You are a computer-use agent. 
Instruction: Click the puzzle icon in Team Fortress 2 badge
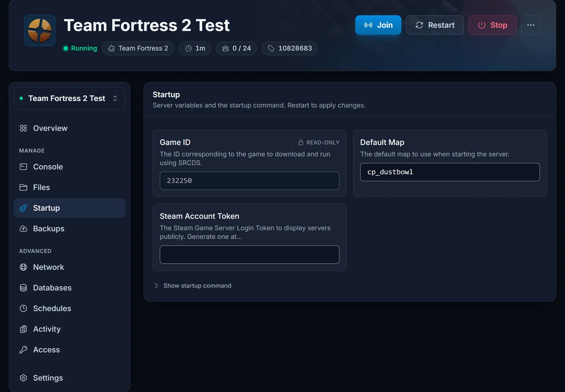click(x=111, y=48)
